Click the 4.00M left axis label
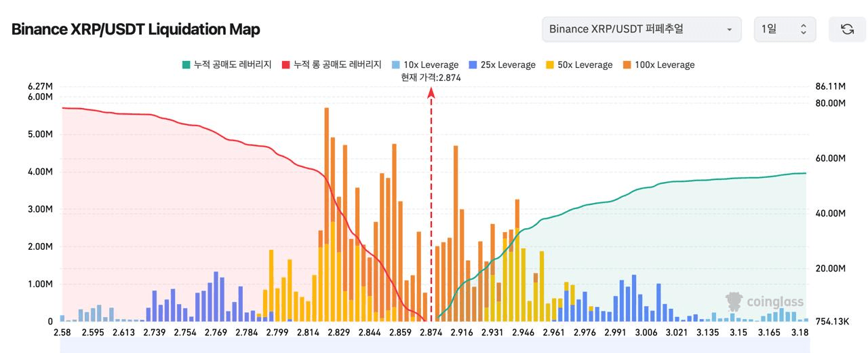The image size is (868, 353). 40,172
